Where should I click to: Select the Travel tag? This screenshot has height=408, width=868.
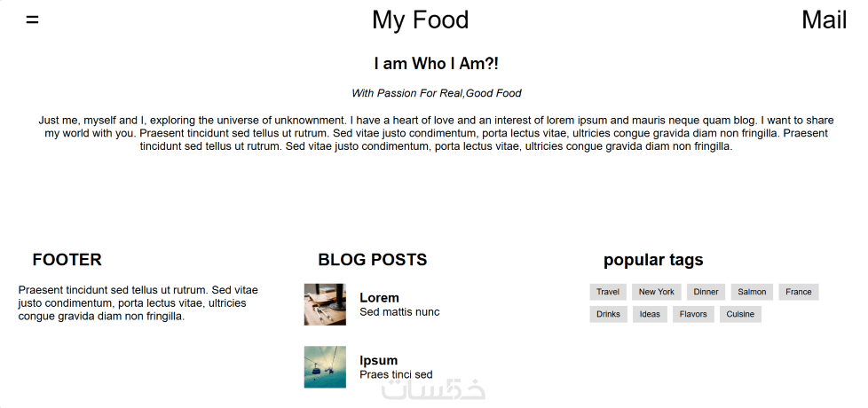coord(608,292)
